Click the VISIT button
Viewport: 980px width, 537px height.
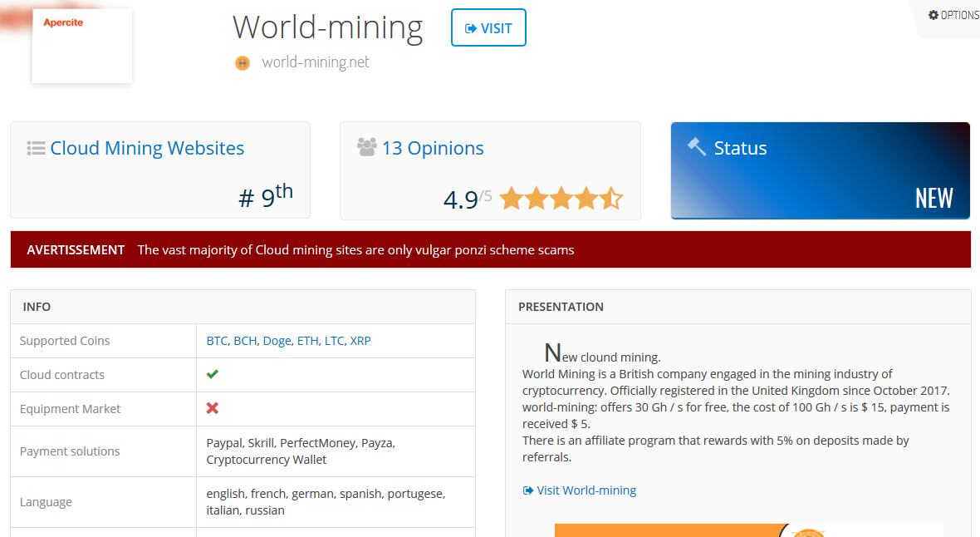pos(488,27)
